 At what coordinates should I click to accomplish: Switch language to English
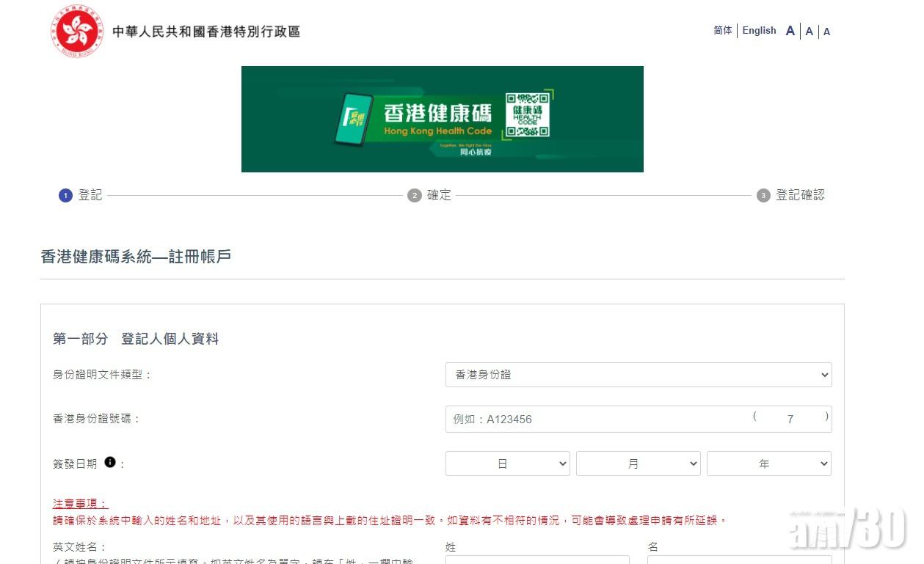(759, 31)
